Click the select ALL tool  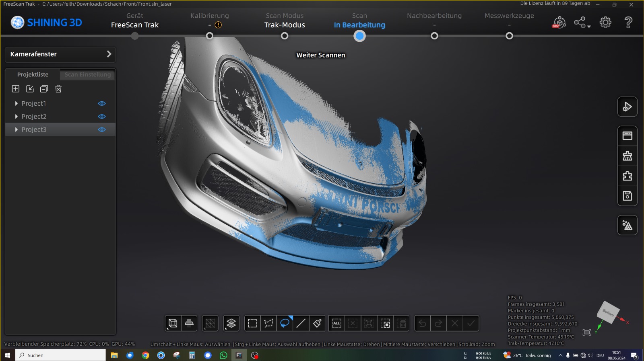[336, 323]
